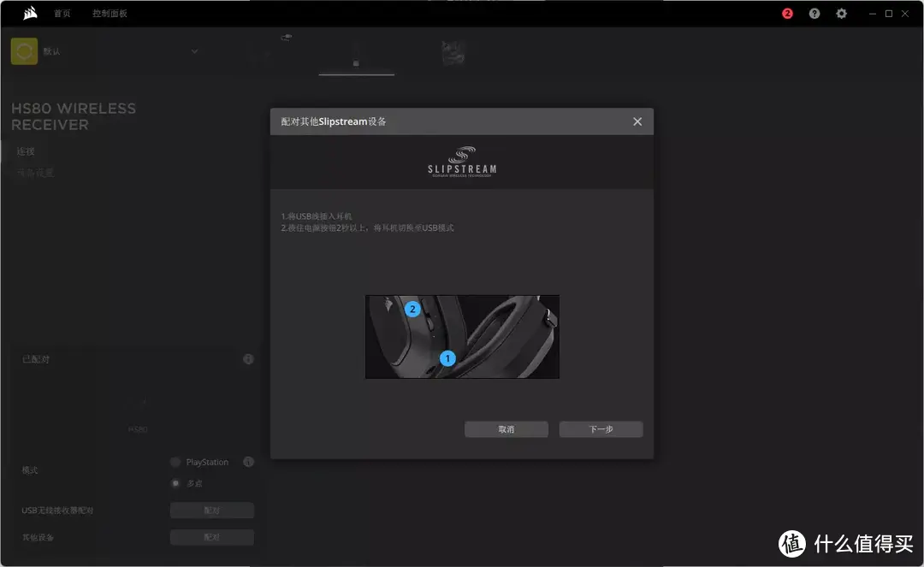
Task: Click the instruction line starting with 2.按住电源按钮
Action: point(368,227)
